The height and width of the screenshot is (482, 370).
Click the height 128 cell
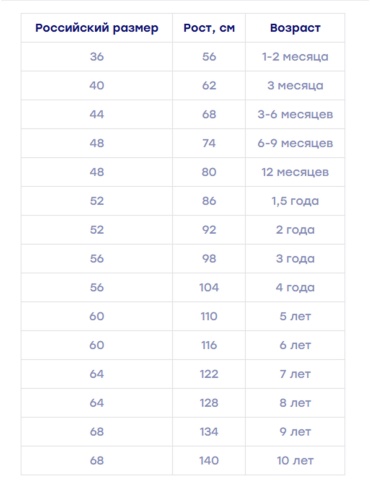click(209, 403)
